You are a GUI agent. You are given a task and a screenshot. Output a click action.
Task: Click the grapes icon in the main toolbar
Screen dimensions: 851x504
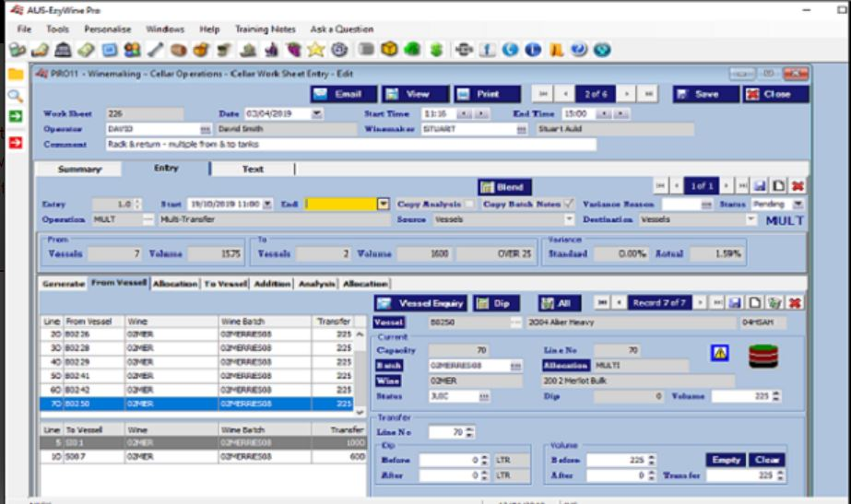[x=293, y=50]
